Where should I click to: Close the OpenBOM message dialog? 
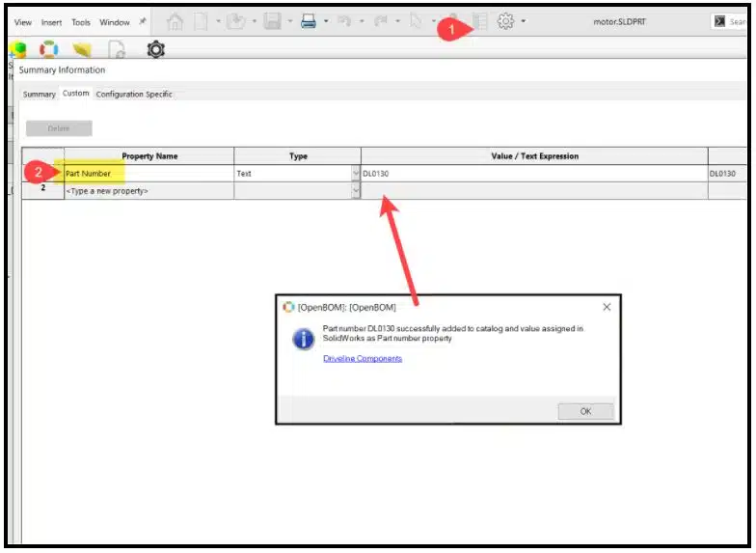pyautogui.click(x=607, y=307)
